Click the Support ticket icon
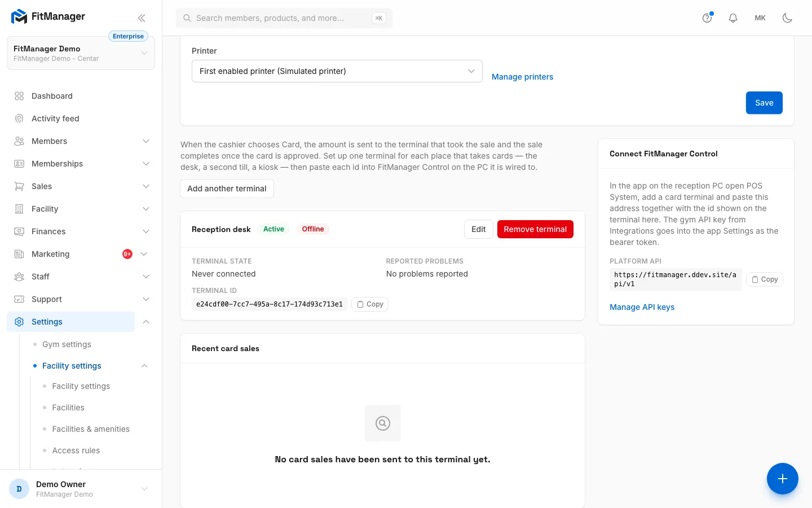 [19, 299]
